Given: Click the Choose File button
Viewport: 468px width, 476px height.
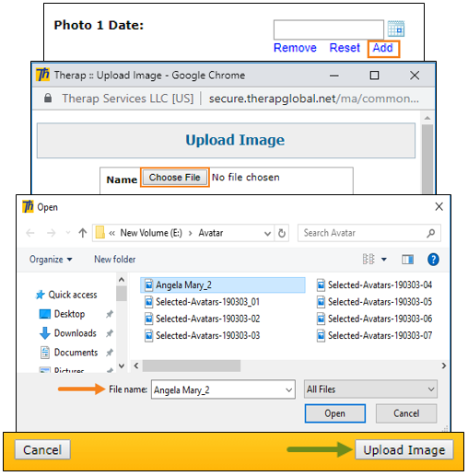Looking at the screenshot, I should (x=175, y=178).
